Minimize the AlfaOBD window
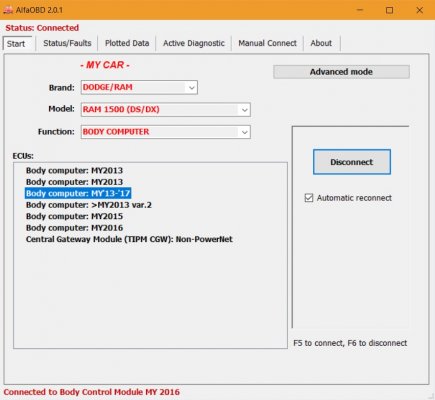 tap(360, 10)
